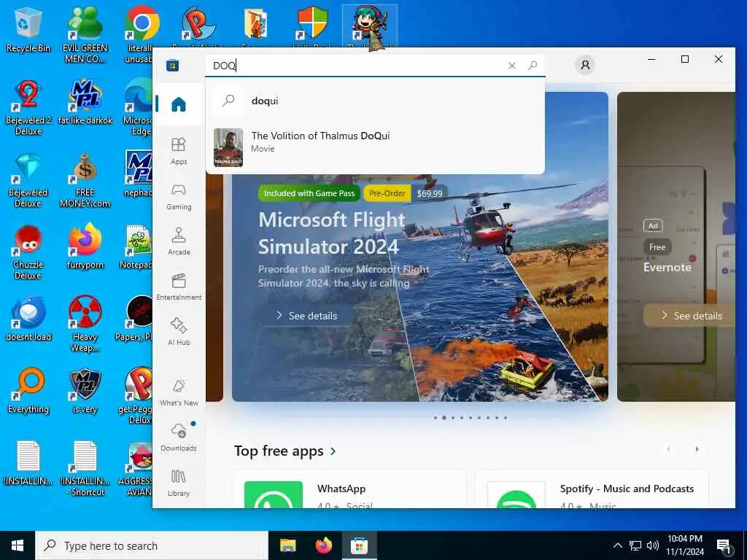Open Windows Security shield desktop icon
Image resolution: width=747 pixels, height=560 pixels.
[312, 23]
